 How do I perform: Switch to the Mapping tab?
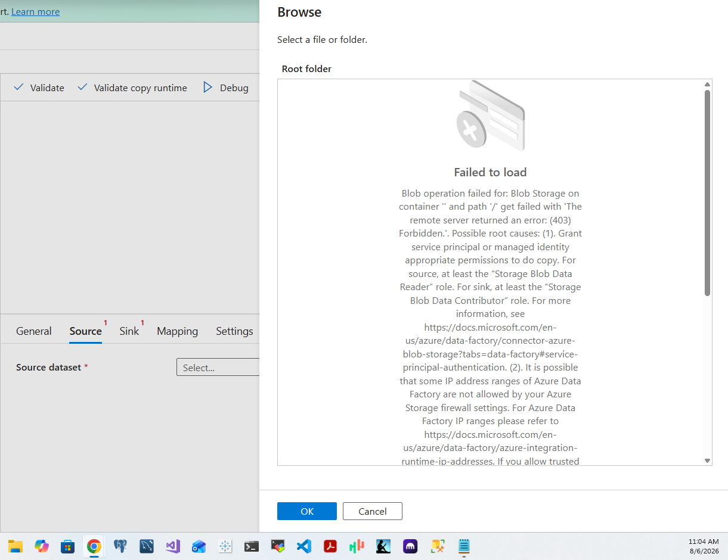pos(178,331)
